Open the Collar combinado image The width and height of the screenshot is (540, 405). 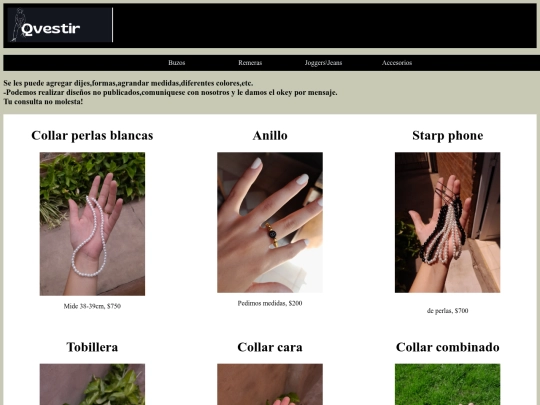[447, 384]
